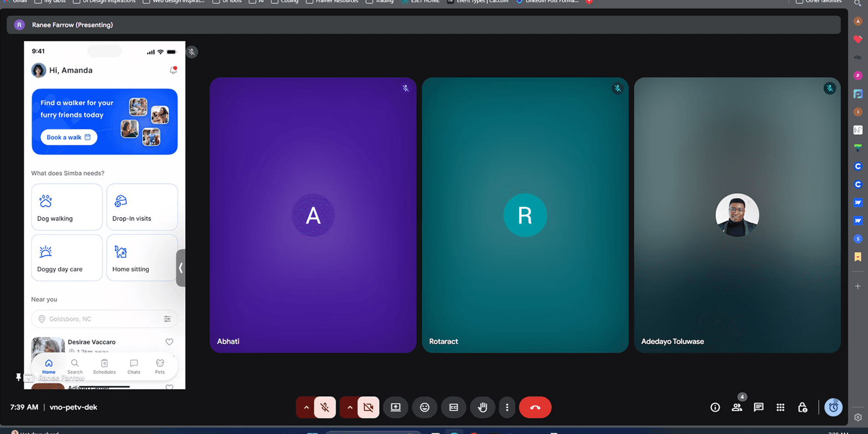Image resolution: width=868 pixels, height=434 pixels.
Task: Switch to Pets tab in phone app
Action: click(160, 367)
